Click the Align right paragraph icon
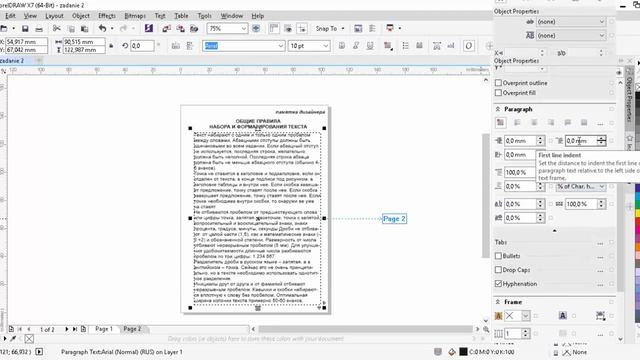Image resolution: width=640 pixels, height=360 pixels. (551, 122)
